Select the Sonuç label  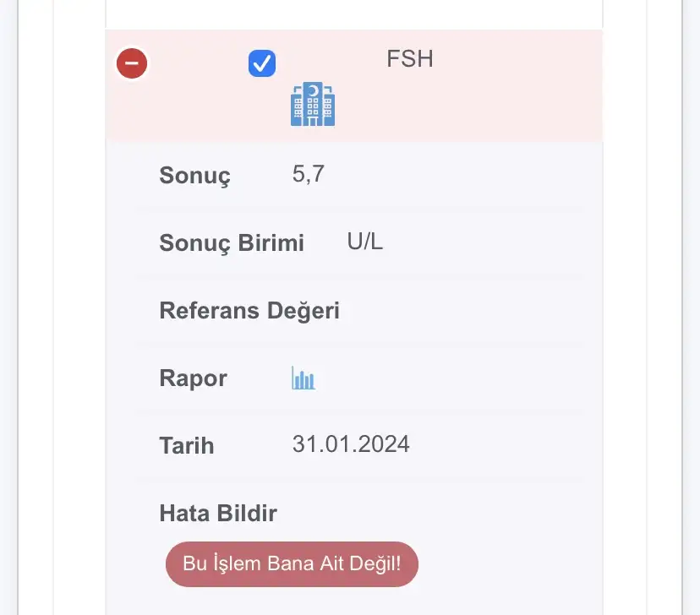pyautogui.click(x=194, y=176)
